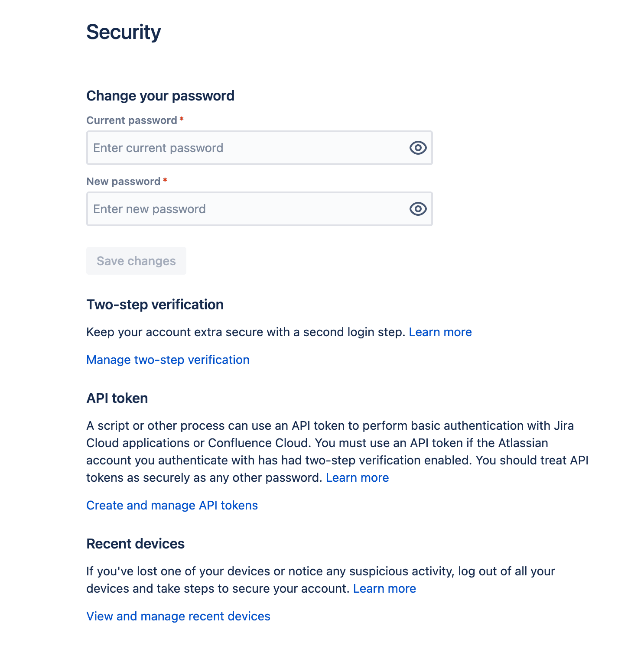Click the Save changes button
Image resolution: width=644 pixels, height=662 pixels.
(136, 261)
